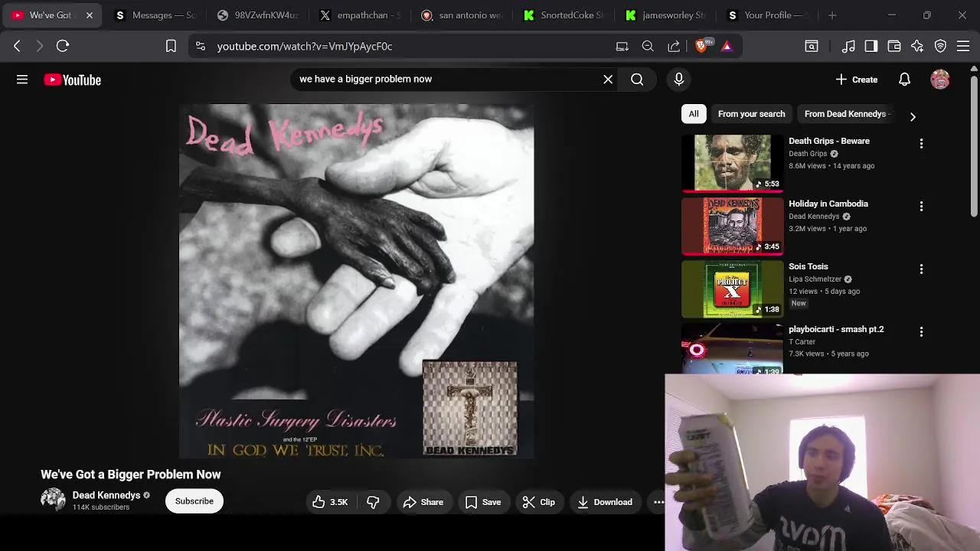Reload the current page
This screenshot has height=551, width=980.
point(63,46)
